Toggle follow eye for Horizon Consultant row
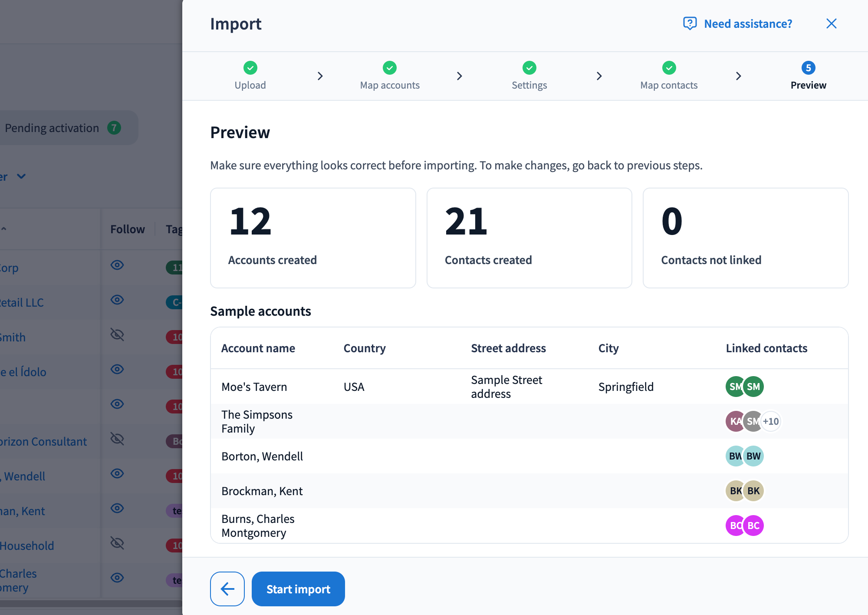 pyautogui.click(x=117, y=439)
